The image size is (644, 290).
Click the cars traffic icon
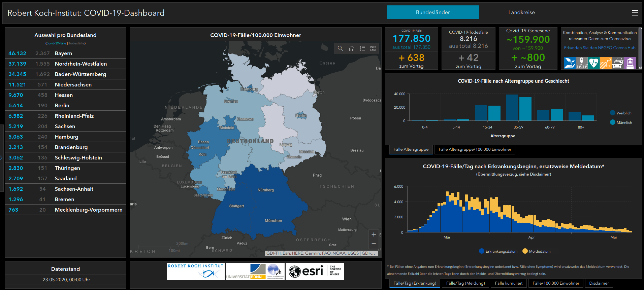point(618,63)
